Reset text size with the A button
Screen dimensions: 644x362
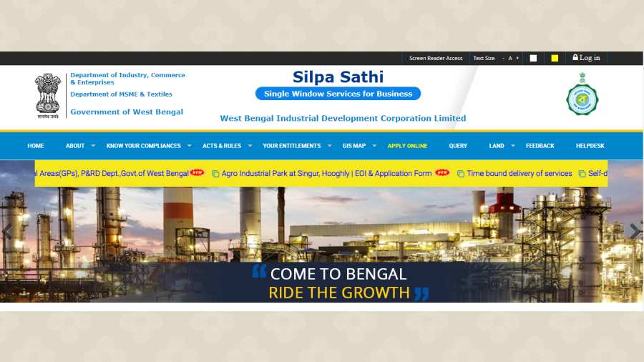click(510, 58)
